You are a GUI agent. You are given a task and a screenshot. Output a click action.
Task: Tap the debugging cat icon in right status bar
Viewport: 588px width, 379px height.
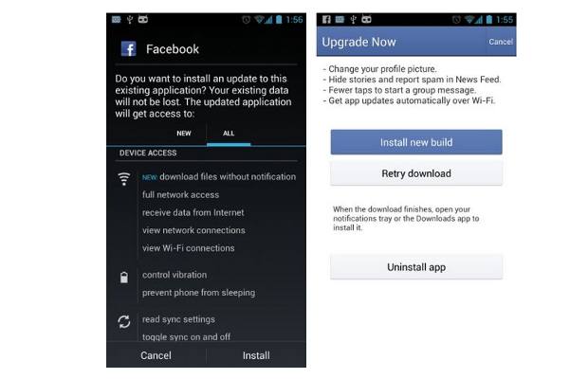[x=367, y=19]
